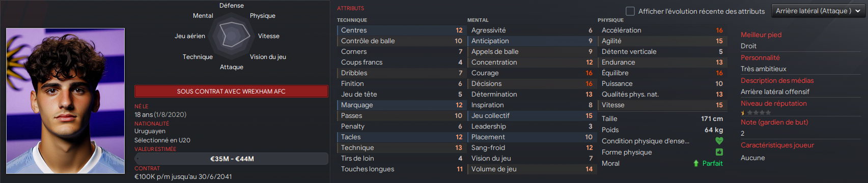Click the Caractéristiques joueur heading
Screen dimensions: 868x183
[x=777, y=145]
